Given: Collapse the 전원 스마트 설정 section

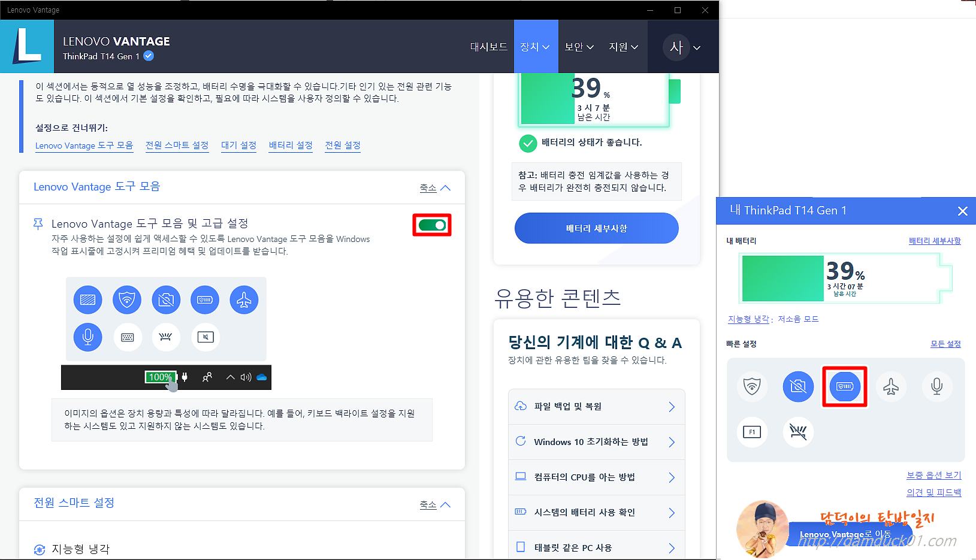Looking at the screenshot, I should pyautogui.click(x=434, y=505).
